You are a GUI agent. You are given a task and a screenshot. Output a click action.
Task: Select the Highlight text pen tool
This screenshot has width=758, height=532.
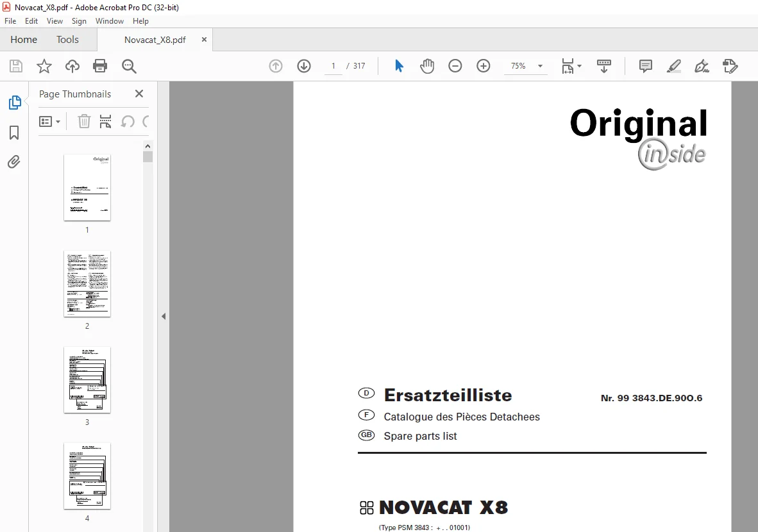click(x=674, y=66)
